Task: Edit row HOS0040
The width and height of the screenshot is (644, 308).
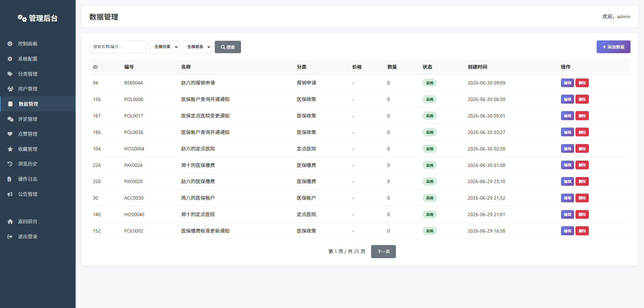Action: point(567,214)
